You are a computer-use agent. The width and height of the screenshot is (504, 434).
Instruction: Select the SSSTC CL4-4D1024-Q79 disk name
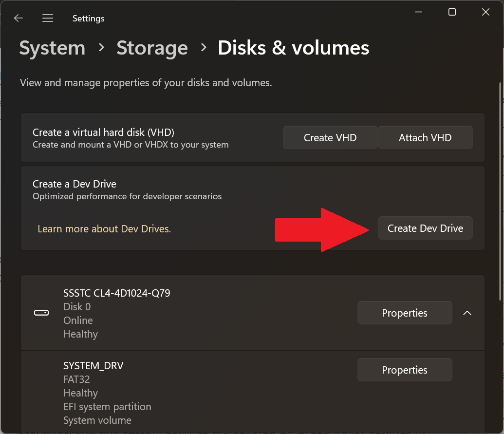pos(117,293)
